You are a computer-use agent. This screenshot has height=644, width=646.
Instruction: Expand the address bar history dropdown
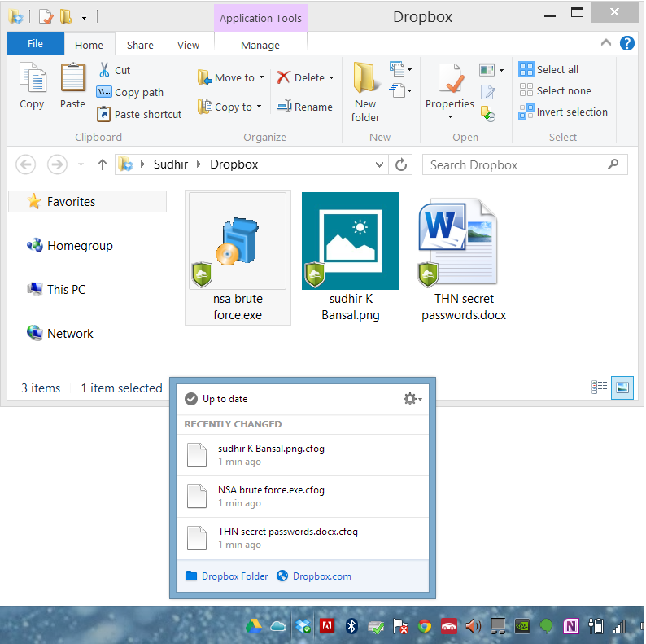(x=379, y=165)
